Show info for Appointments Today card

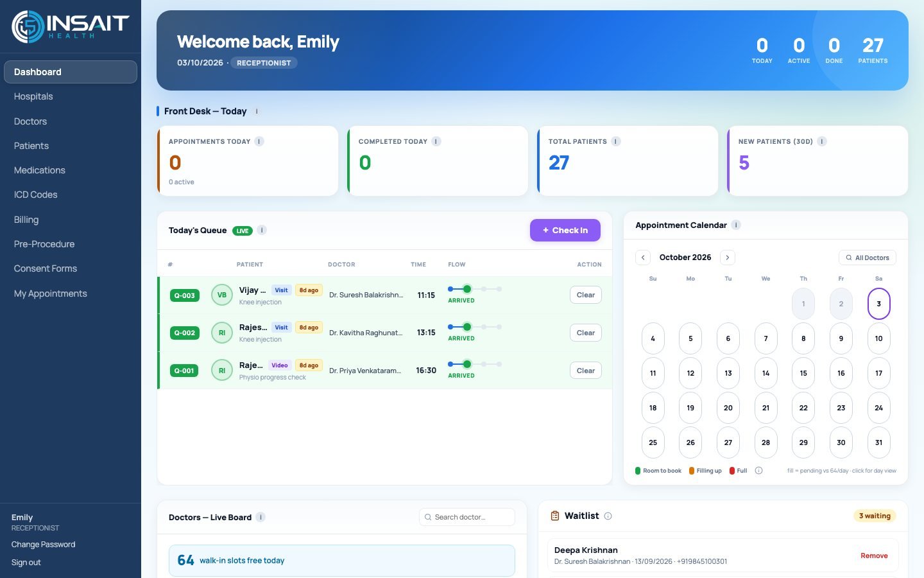click(259, 141)
